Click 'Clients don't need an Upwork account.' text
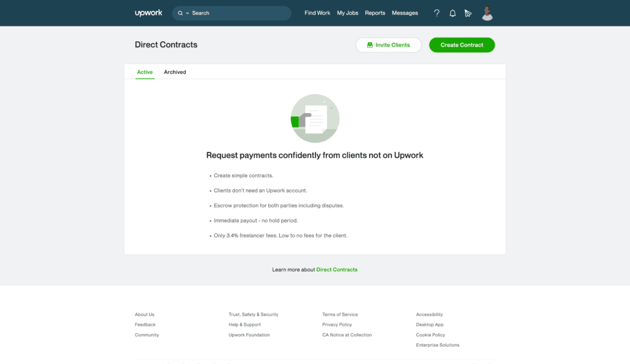Screen dimensions: 630x364 260,191
